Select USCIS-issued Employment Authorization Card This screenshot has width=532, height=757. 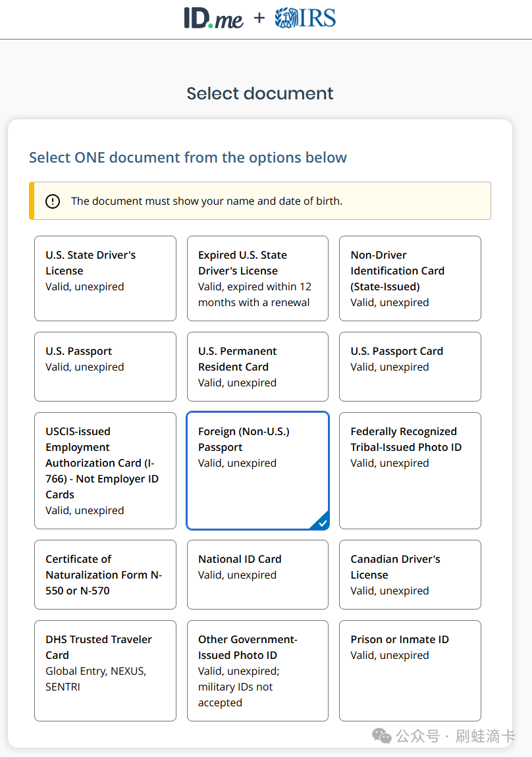click(x=105, y=471)
